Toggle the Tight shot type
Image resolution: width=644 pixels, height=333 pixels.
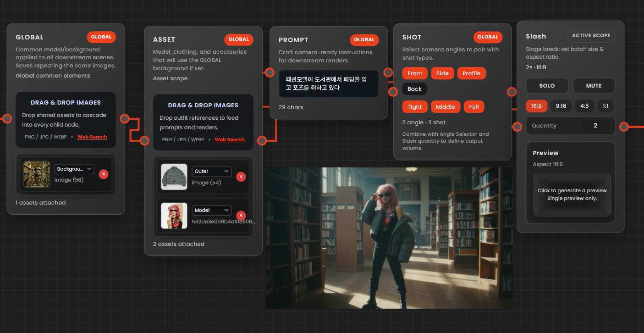414,107
